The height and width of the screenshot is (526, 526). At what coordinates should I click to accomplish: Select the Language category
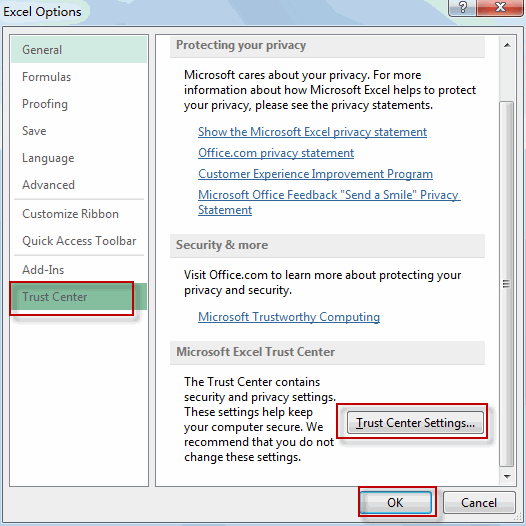coord(78,158)
